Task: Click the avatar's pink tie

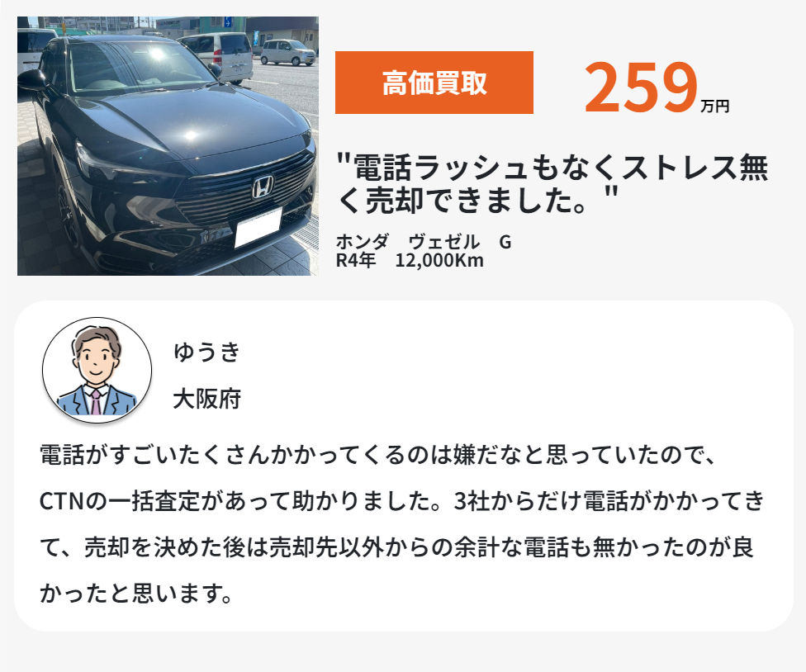Action: tap(96, 402)
